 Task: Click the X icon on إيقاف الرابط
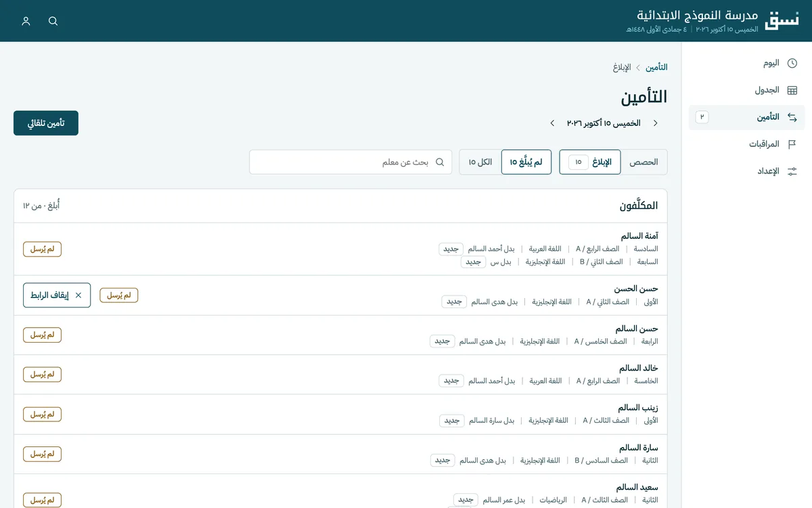coord(78,295)
